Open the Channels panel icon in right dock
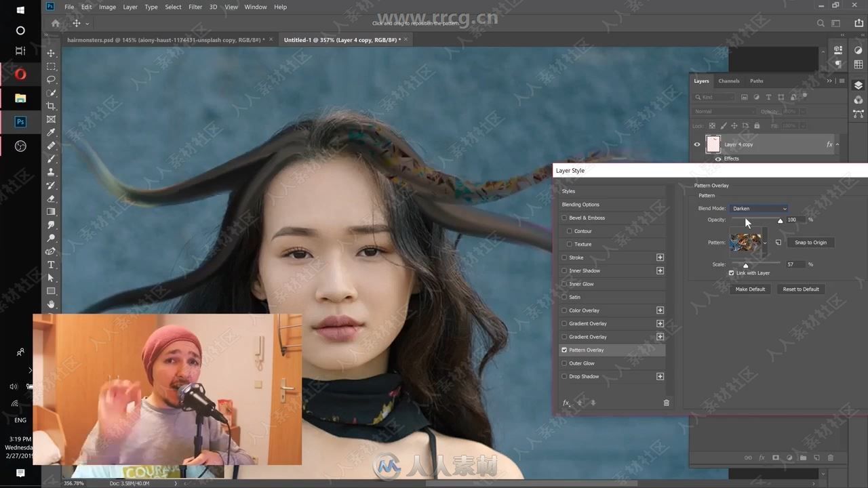The width and height of the screenshot is (868, 488). click(x=859, y=100)
